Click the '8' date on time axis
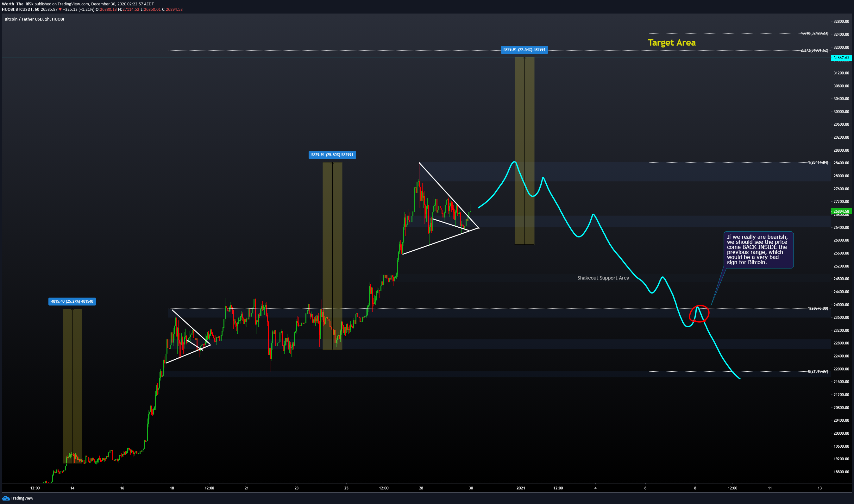 tap(695, 488)
